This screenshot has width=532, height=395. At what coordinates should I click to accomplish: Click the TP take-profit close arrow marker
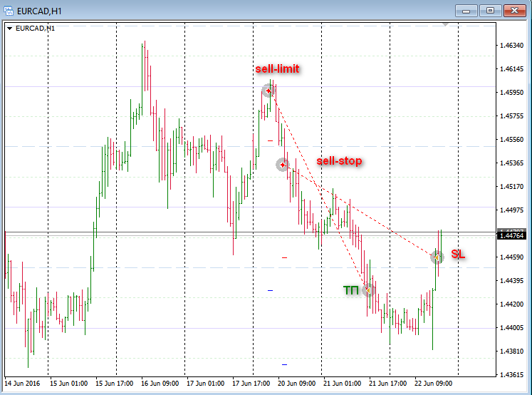point(368,290)
